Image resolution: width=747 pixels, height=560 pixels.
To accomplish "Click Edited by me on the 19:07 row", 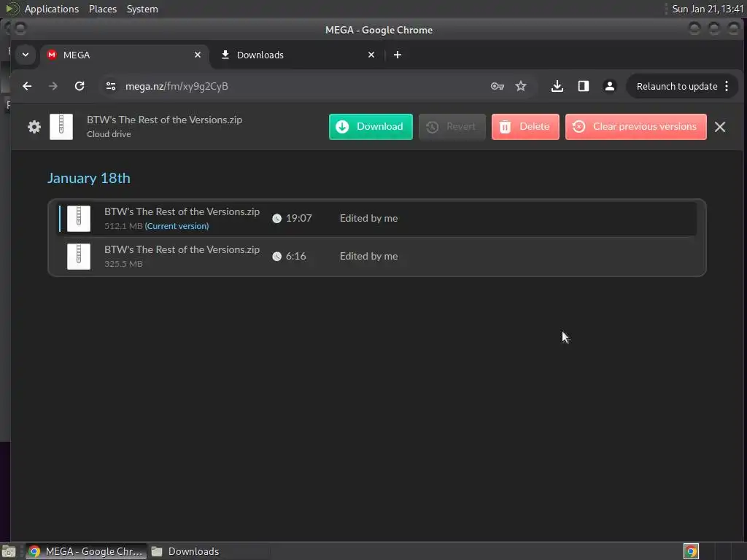I will 368,219.
